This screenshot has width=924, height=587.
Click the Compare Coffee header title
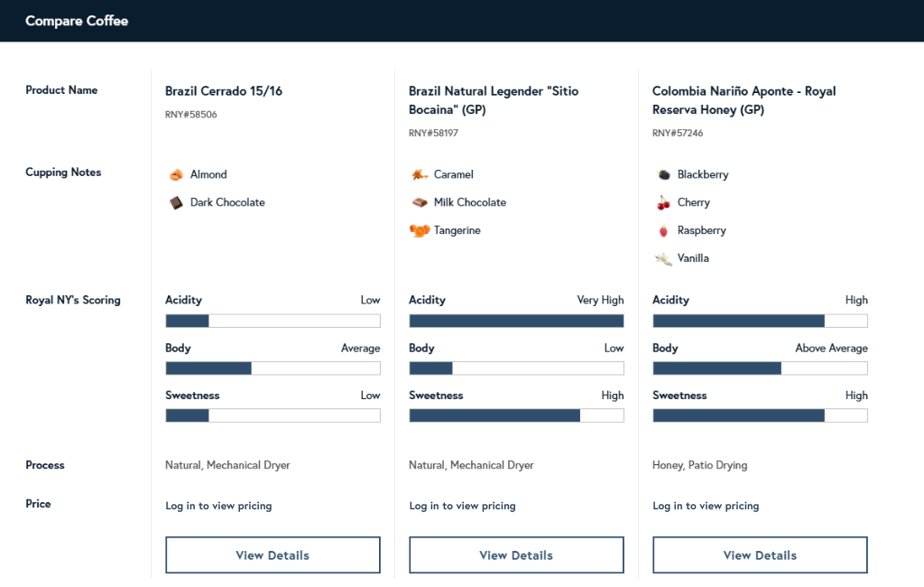[x=77, y=21]
